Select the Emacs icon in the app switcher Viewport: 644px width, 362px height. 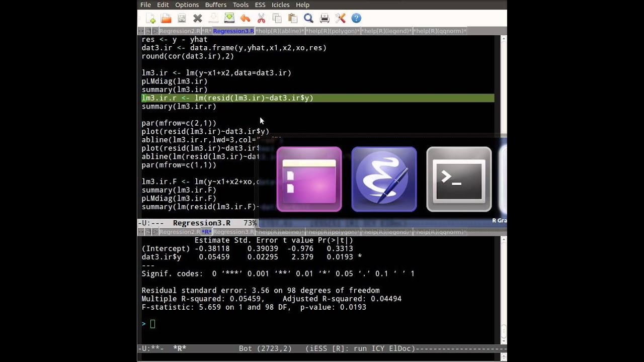(384, 179)
